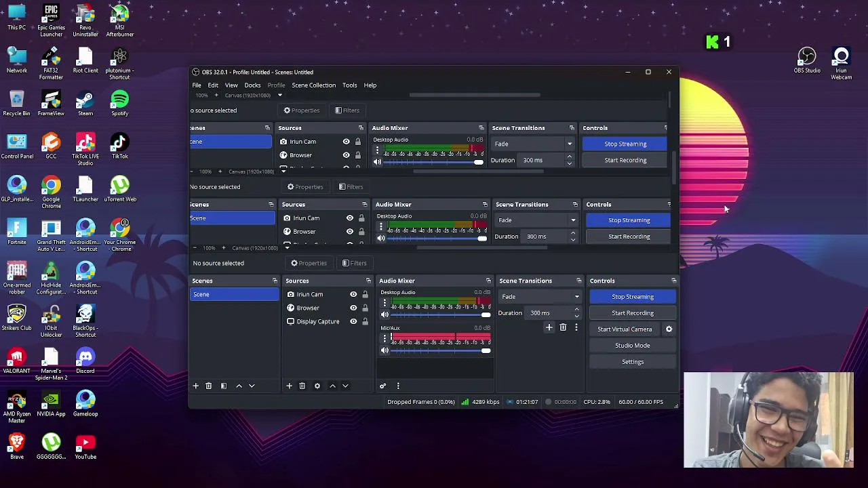Click 'Dropped Frames 0 (0.0%)' in the status bar

420,402
